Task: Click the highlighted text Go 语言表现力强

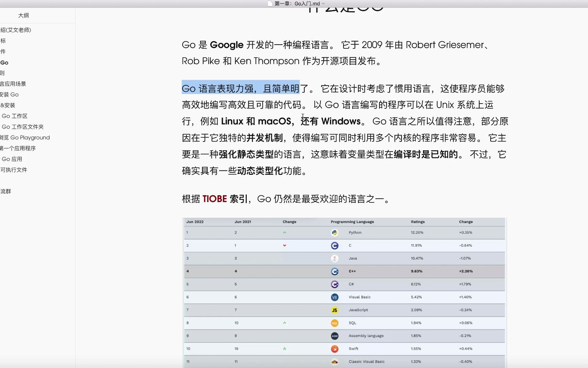Action: pyautogui.click(x=217, y=89)
